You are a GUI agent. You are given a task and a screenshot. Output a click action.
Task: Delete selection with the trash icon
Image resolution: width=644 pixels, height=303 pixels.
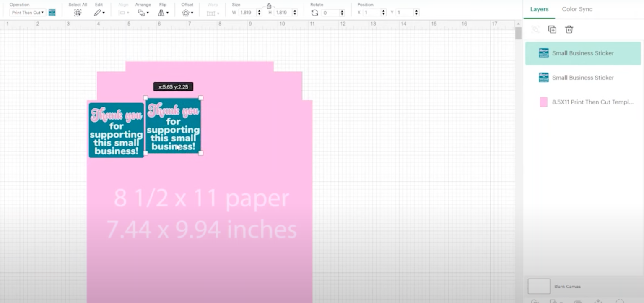point(569,29)
